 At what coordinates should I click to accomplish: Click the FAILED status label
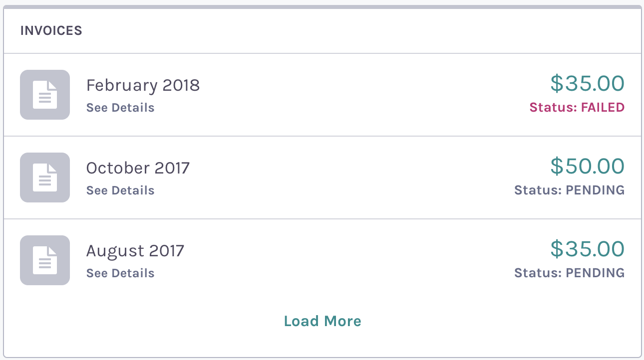click(x=576, y=107)
